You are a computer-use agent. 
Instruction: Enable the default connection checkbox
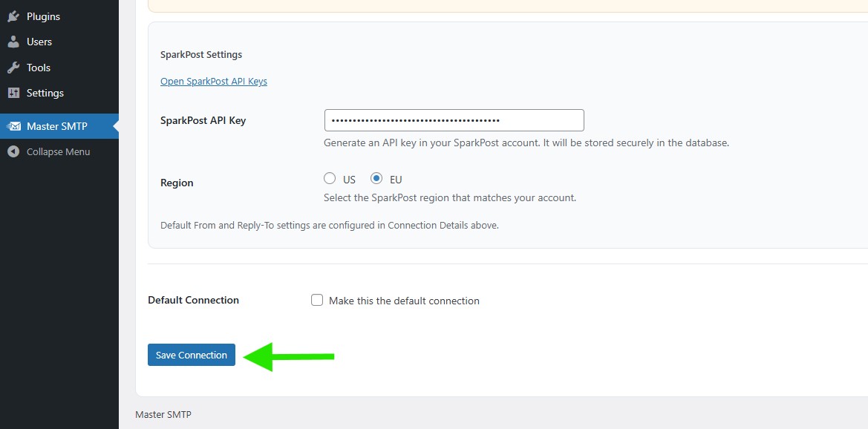[317, 301]
